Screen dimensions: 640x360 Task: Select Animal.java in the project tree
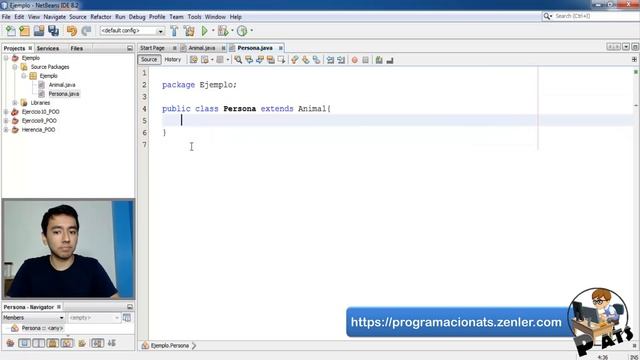point(62,85)
